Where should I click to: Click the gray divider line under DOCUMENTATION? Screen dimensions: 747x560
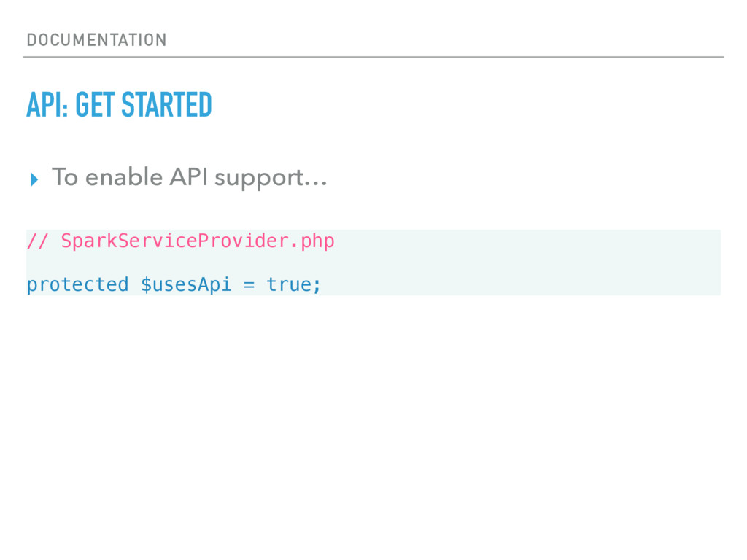[x=373, y=57]
